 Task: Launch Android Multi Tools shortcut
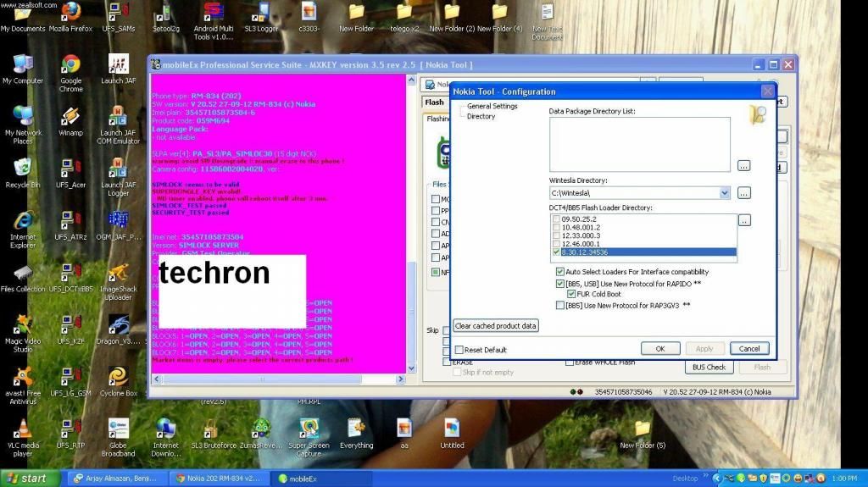[x=214, y=14]
